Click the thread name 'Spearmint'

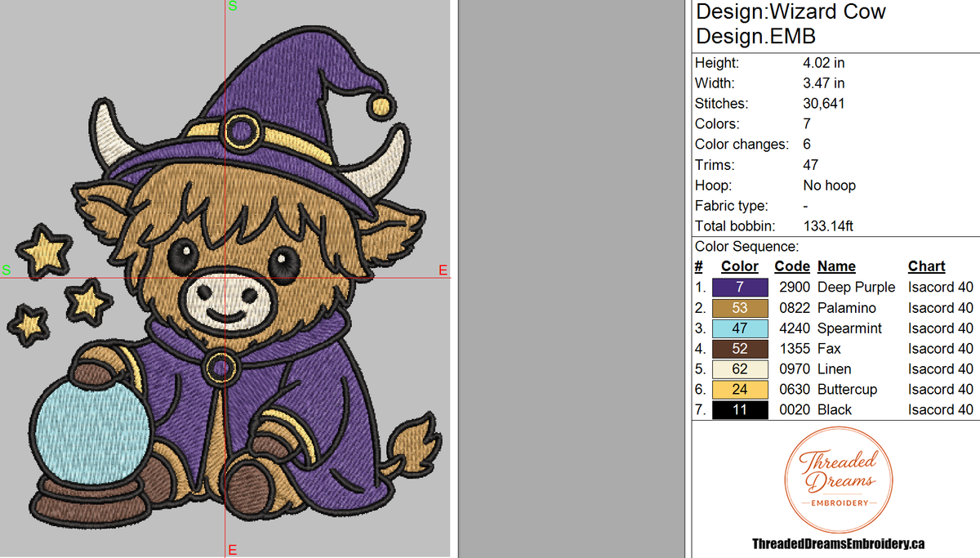pyautogui.click(x=849, y=328)
